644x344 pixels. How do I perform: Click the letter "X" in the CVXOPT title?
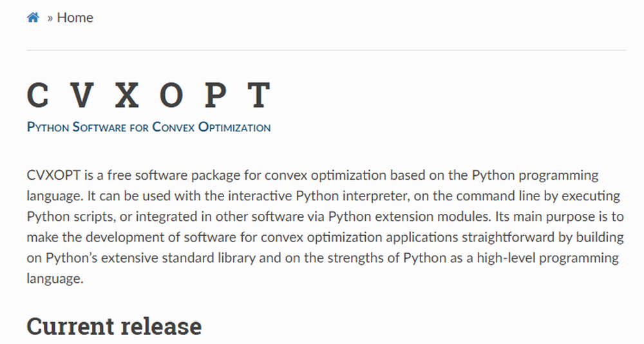(x=126, y=96)
